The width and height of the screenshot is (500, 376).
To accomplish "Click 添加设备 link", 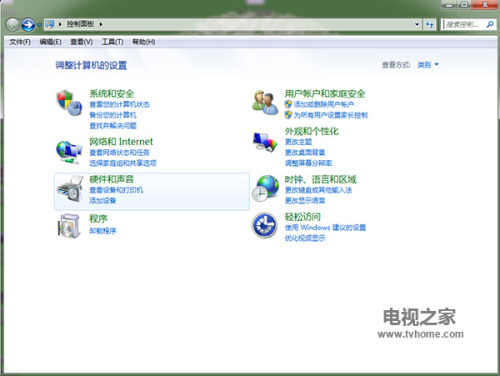I will [103, 200].
